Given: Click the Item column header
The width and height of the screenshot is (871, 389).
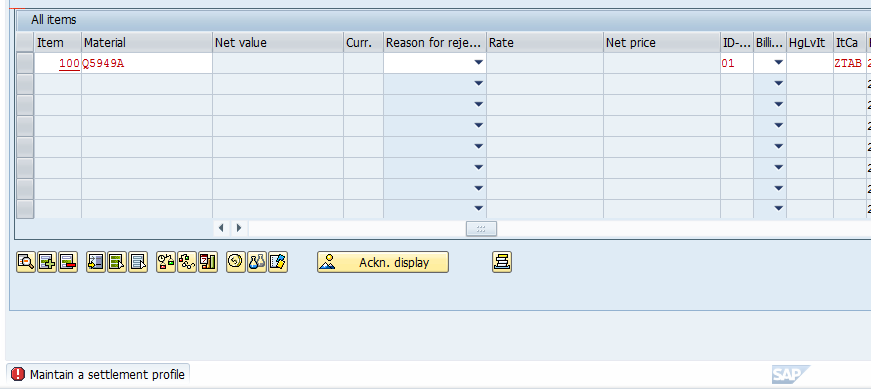Looking at the screenshot, I should 58,42.
